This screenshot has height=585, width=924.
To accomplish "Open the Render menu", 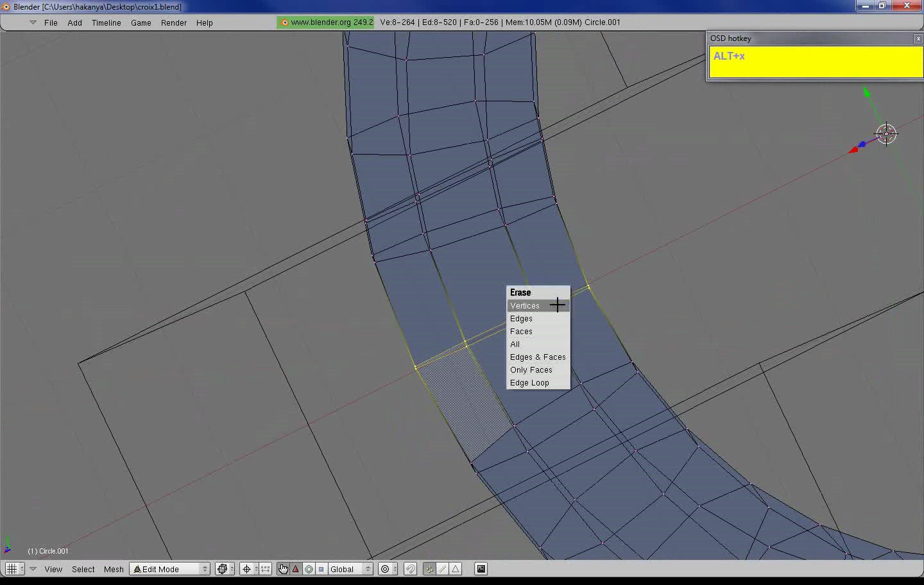I will click(174, 22).
